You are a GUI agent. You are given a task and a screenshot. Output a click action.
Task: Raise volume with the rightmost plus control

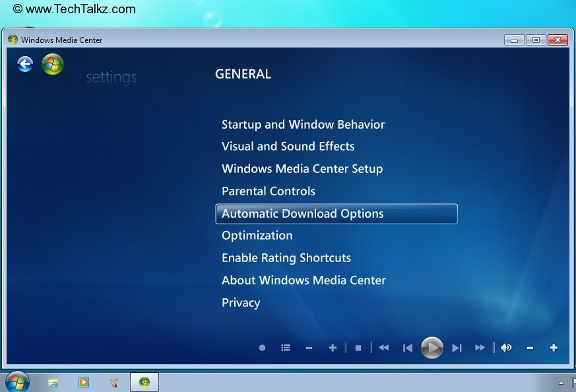point(554,347)
